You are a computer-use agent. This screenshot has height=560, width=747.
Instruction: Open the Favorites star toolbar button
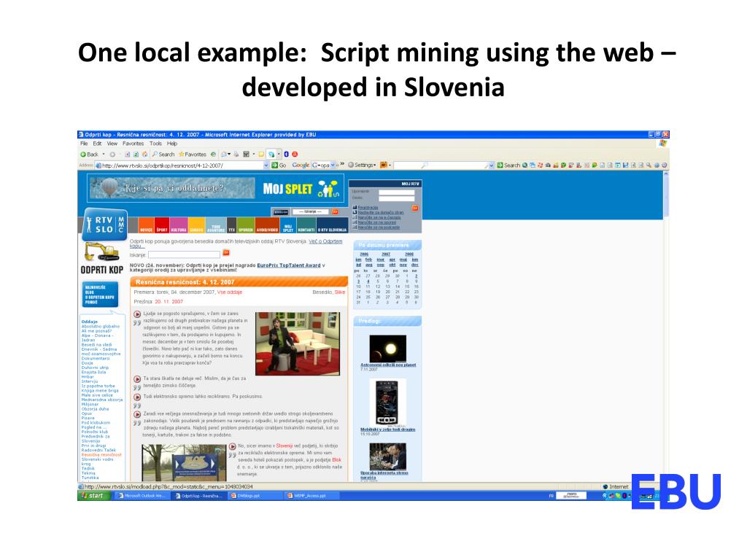192,155
